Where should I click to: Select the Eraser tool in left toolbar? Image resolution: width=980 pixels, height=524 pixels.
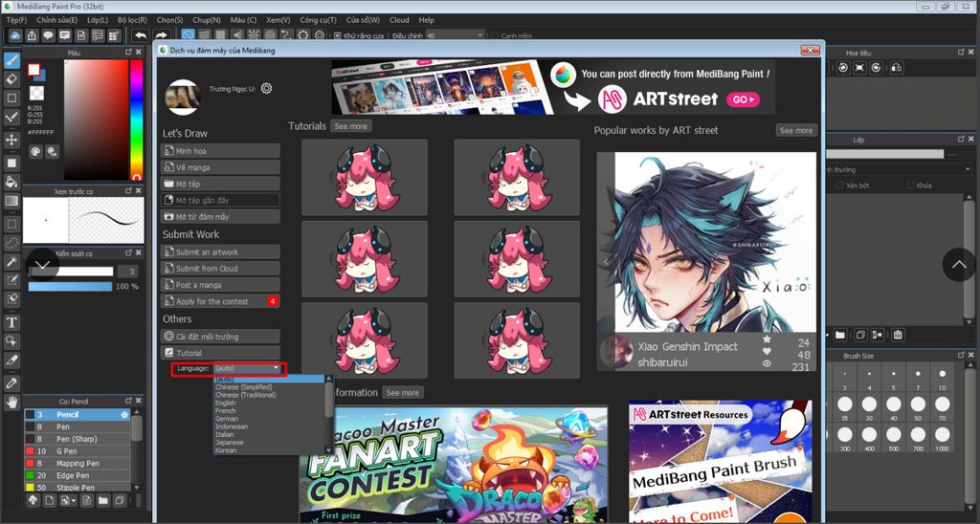[12, 78]
